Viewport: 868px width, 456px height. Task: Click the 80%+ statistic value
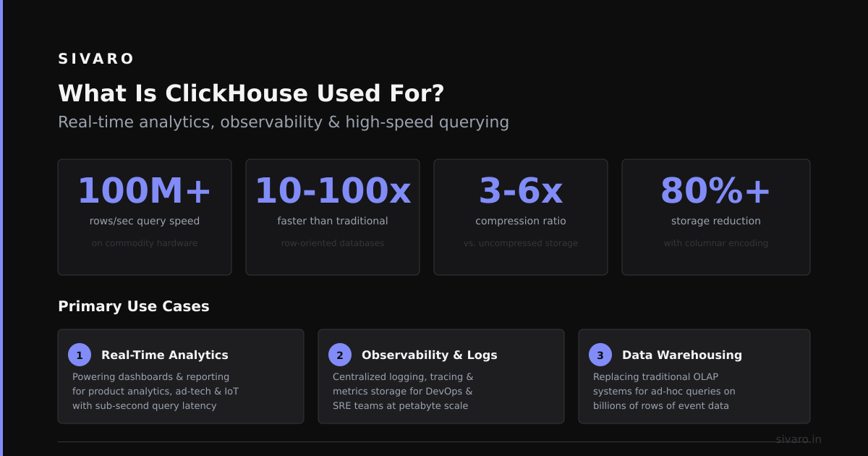(x=716, y=191)
